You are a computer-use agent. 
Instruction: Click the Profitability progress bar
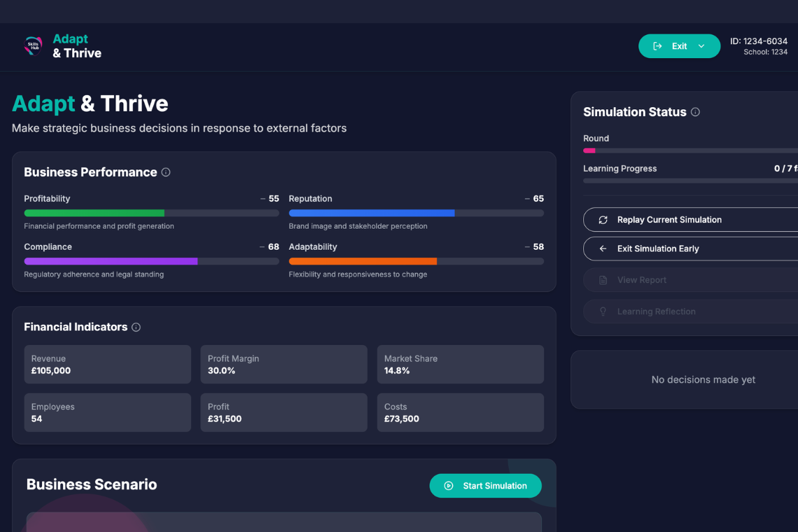tap(152, 213)
